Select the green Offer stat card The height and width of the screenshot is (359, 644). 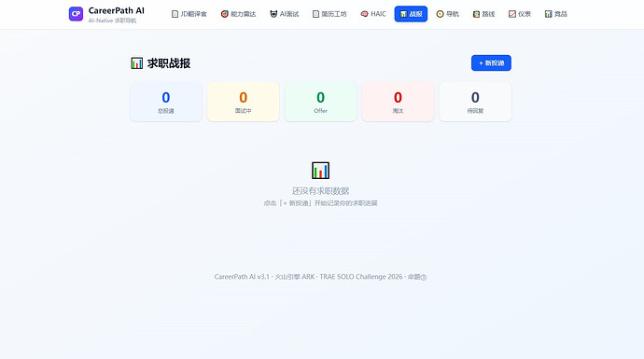320,102
